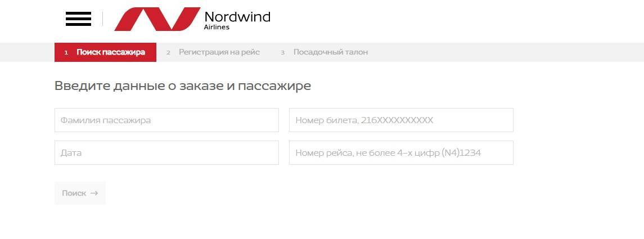Select the Поиск пассажира step tab
This screenshot has width=644, height=239.
point(105,52)
